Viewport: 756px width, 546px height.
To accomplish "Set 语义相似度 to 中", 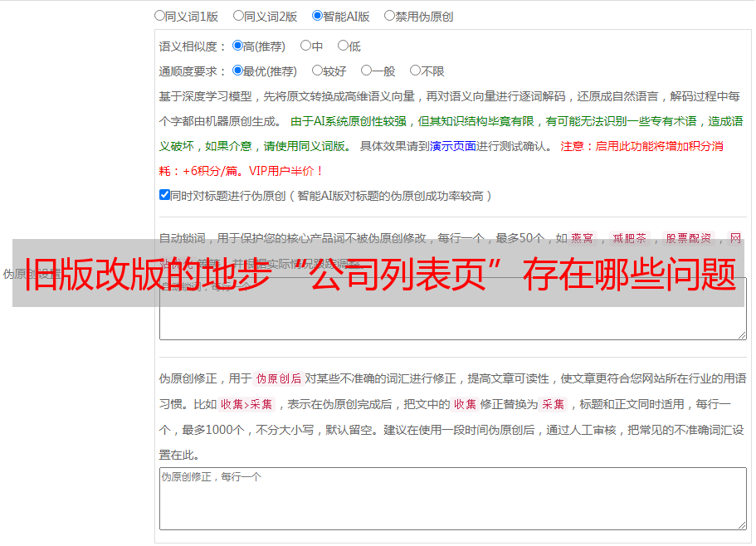I will [x=305, y=46].
